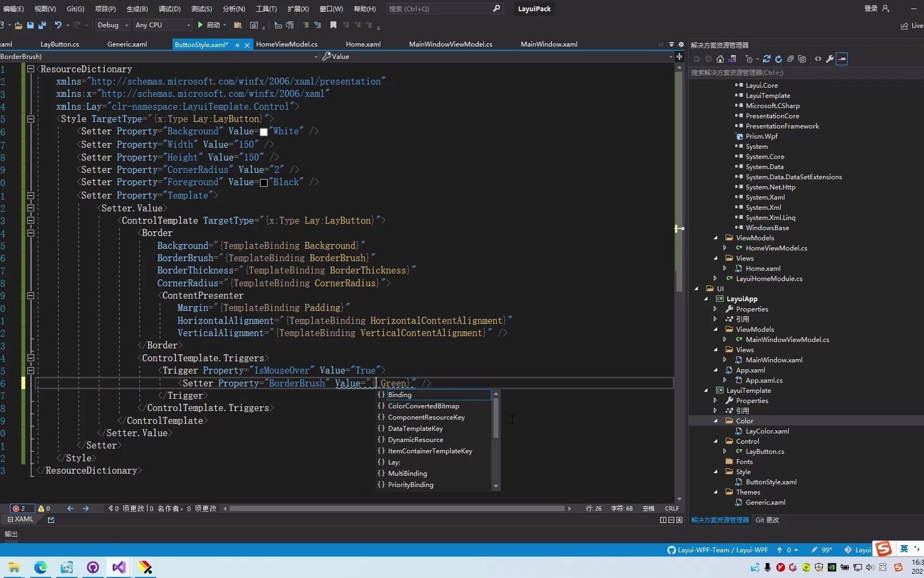This screenshot has height=578, width=924.
Task: Open Visual Studio from the taskbar
Action: click(119, 567)
